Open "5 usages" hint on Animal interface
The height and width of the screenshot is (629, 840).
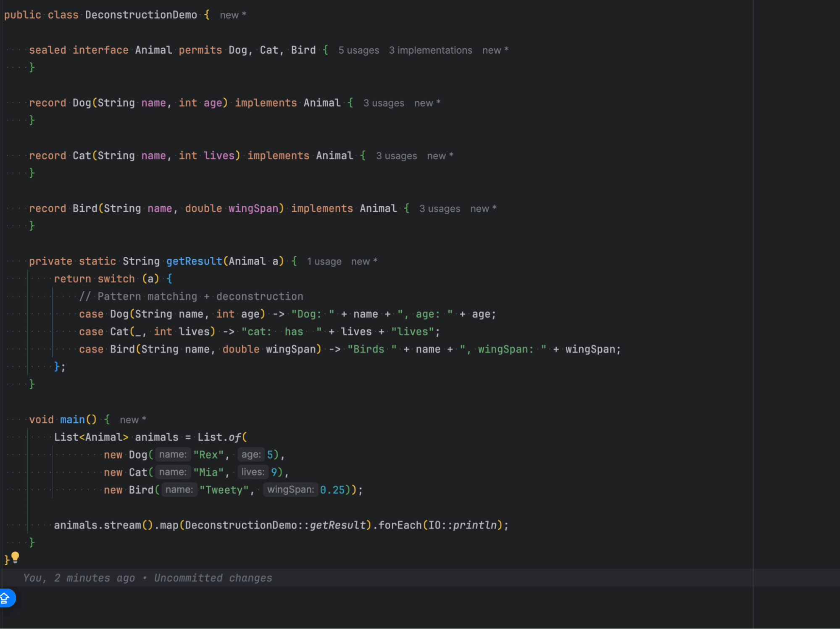[358, 50]
